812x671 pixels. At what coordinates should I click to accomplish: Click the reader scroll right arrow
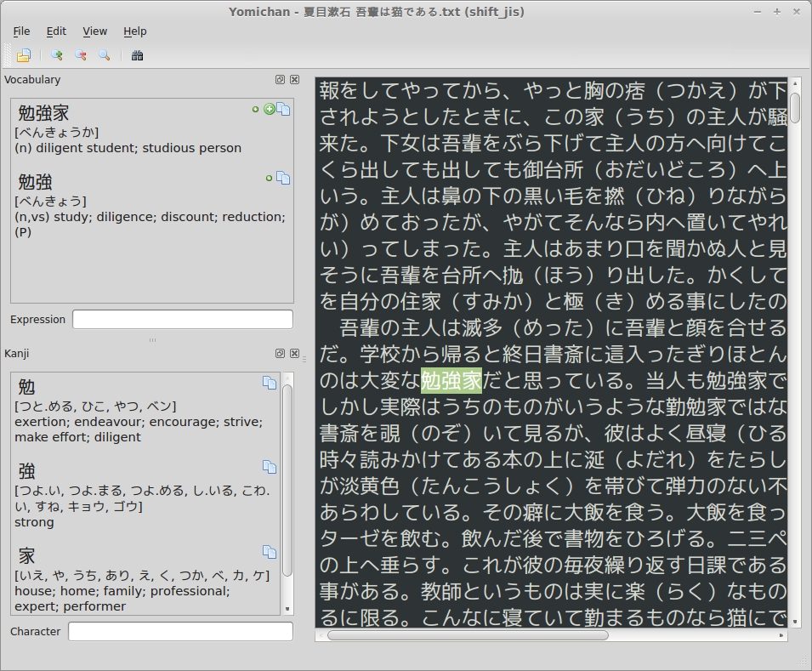pos(781,635)
